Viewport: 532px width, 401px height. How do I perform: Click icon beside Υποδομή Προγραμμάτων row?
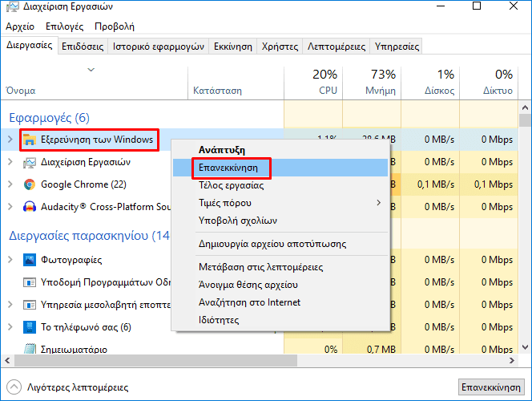[x=30, y=282]
